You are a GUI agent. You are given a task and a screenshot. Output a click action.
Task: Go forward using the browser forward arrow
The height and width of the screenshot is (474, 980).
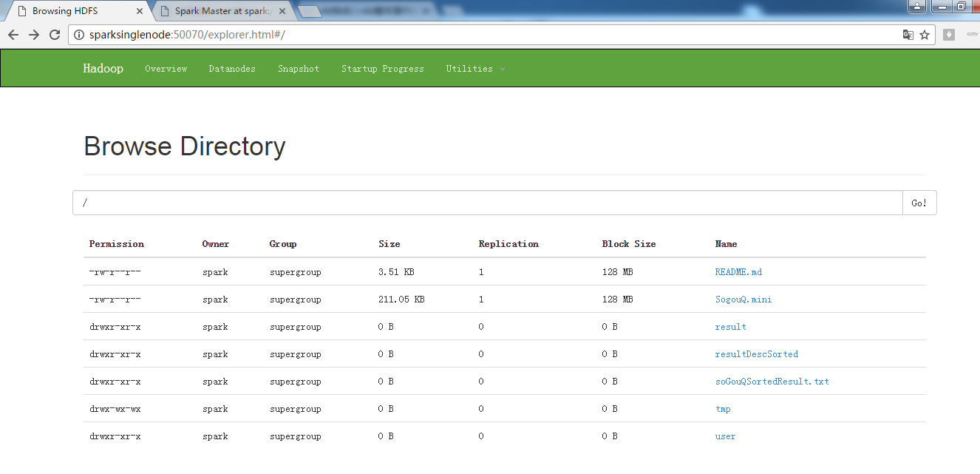pos(34,35)
